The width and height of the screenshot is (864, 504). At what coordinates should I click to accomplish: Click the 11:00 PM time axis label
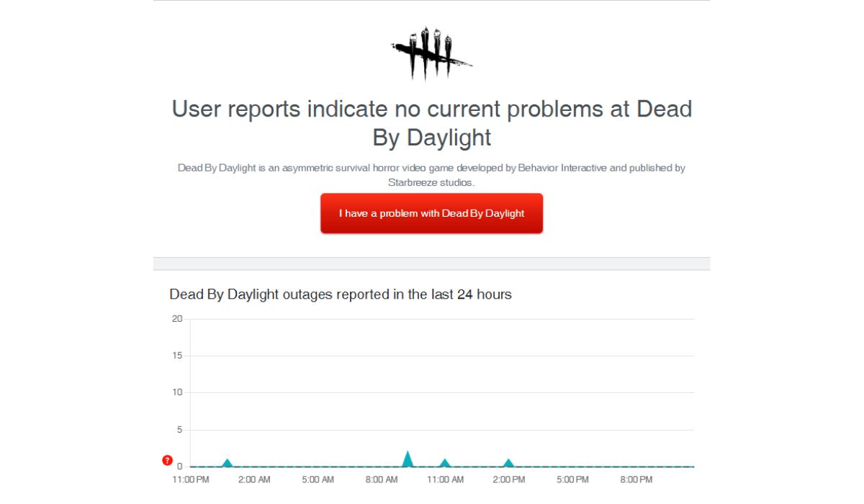point(191,480)
